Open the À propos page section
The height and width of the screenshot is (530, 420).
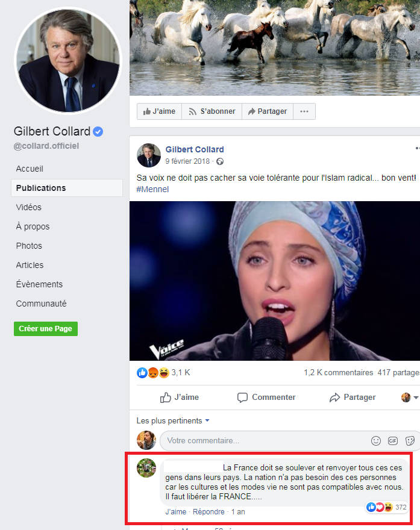pyautogui.click(x=33, y=226)
